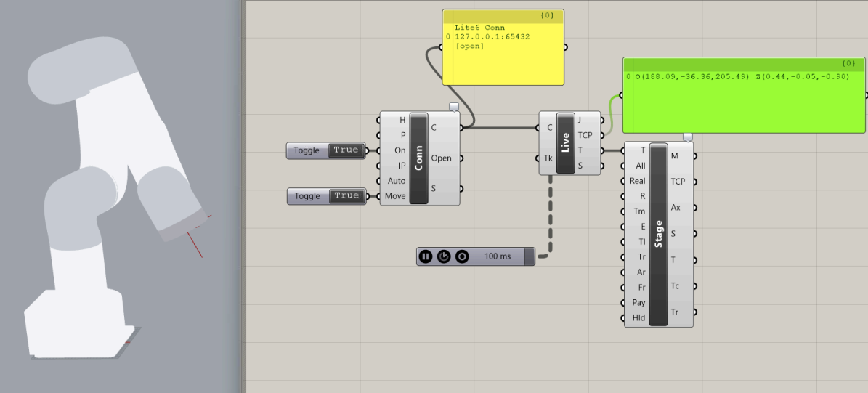868x393 pixels.
Task: Click the balloon icon atop the Conn component
Action: [454, 107]
